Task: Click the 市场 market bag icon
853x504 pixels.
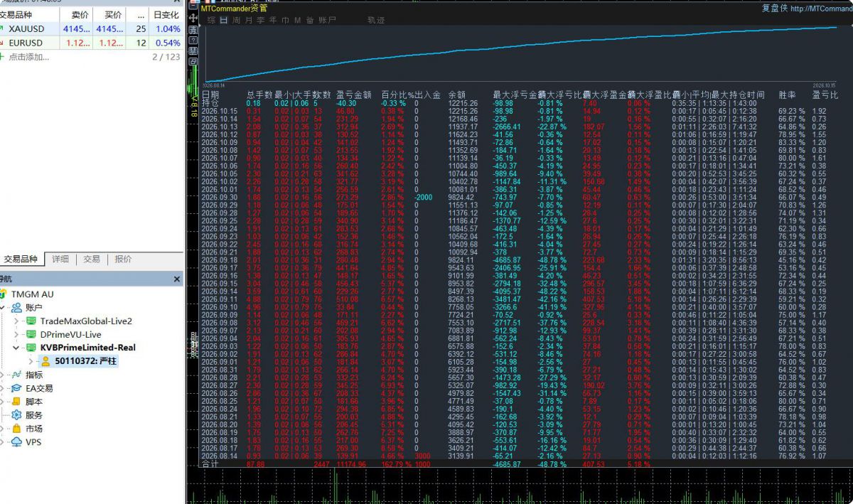Action: (16, 429)
